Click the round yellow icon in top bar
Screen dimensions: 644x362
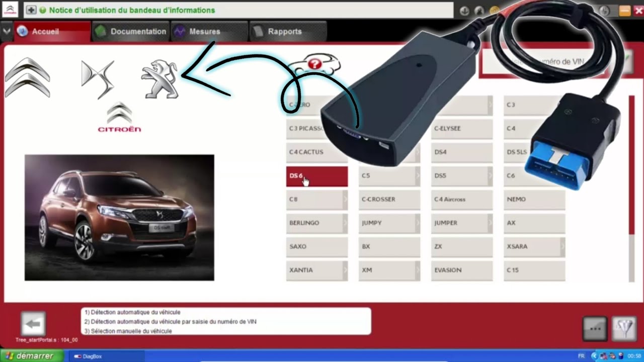point(494,10)
